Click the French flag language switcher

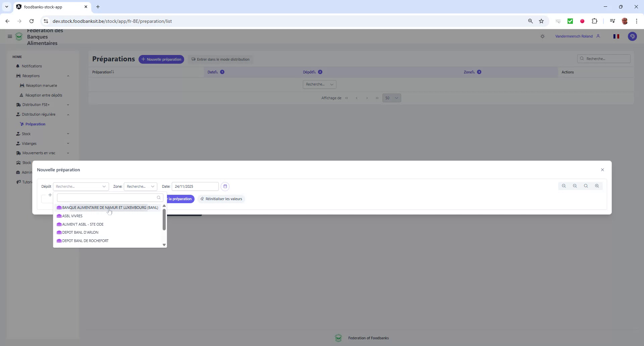[x=616, y=36]
